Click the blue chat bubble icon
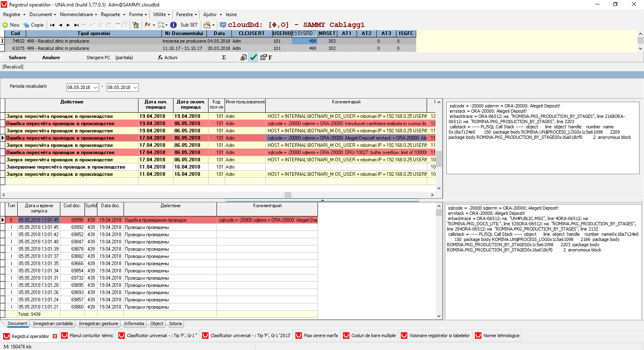The height and width of the screenshot is (350, 644). click(x=223, y=25)
